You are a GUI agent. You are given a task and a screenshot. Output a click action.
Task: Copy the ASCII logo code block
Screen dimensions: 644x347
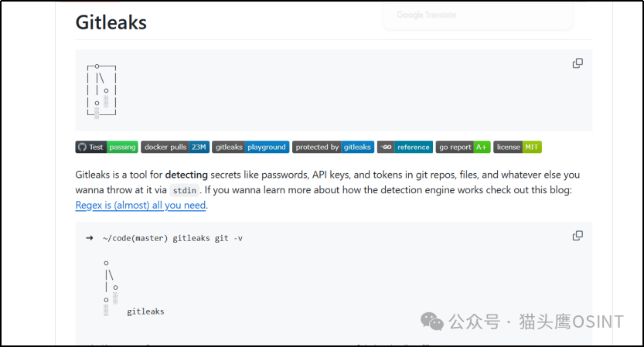coord(578,63)
